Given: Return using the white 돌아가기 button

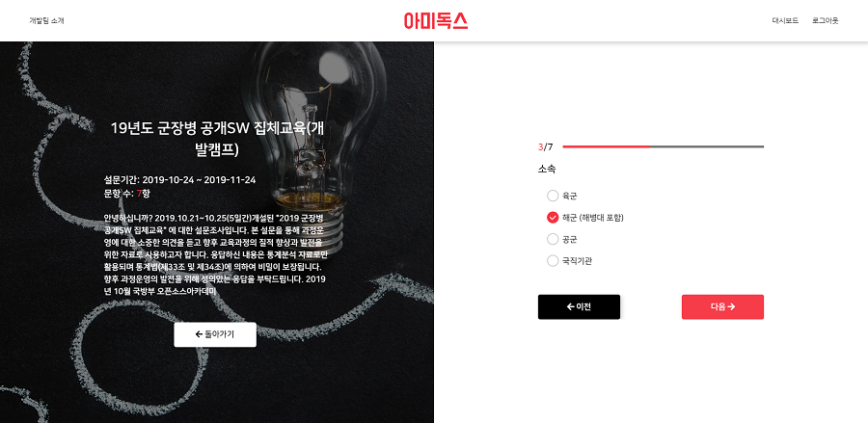Looking at the screenshot, I should (215, 334).
